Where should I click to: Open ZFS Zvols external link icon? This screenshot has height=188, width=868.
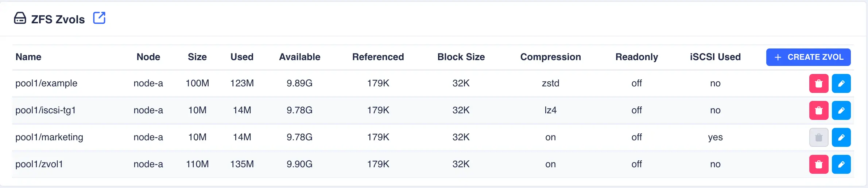(x=99, y=18)
